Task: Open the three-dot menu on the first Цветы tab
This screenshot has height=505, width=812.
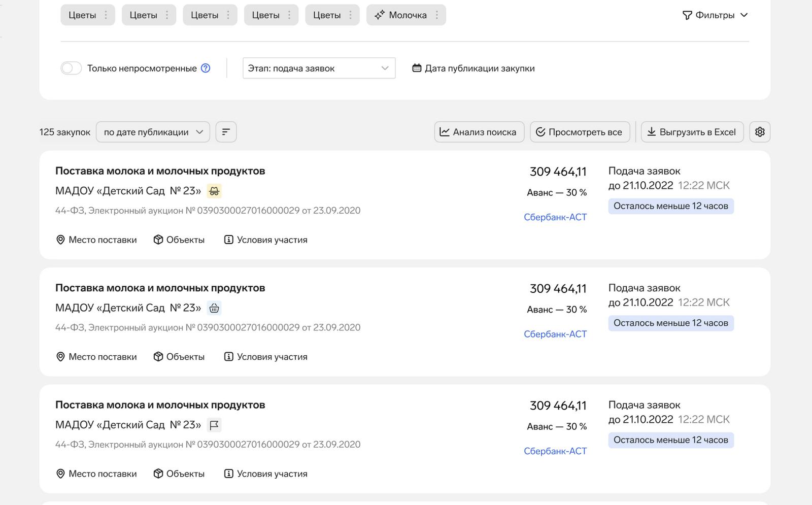Action: [106, 15]
